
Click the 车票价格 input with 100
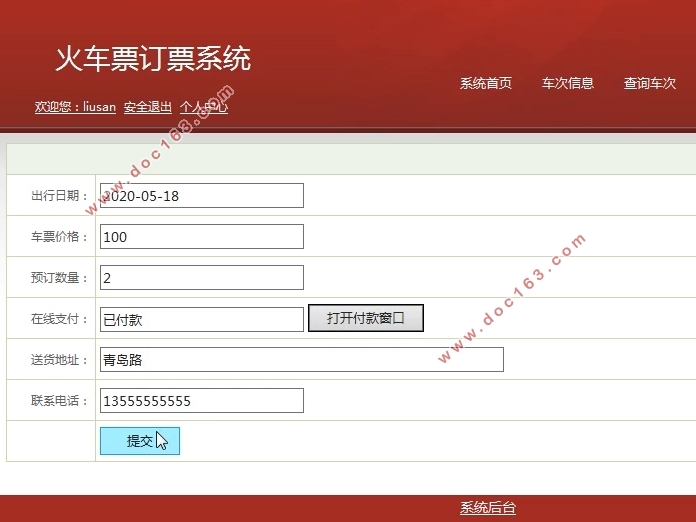(x=202, y=237)
